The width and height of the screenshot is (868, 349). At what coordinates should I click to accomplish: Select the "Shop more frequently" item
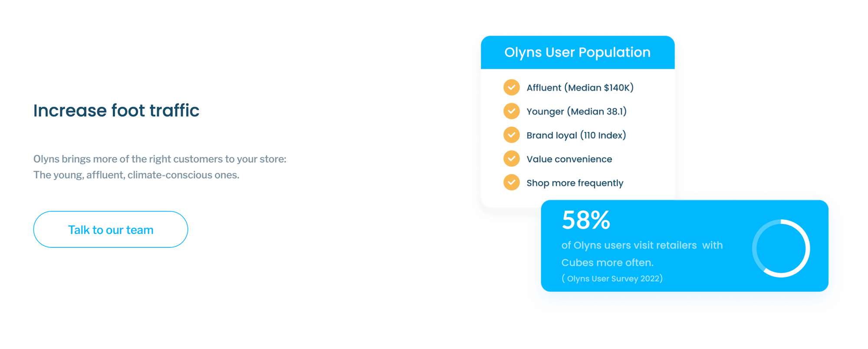pyautogui.click(x=575, y=183)
